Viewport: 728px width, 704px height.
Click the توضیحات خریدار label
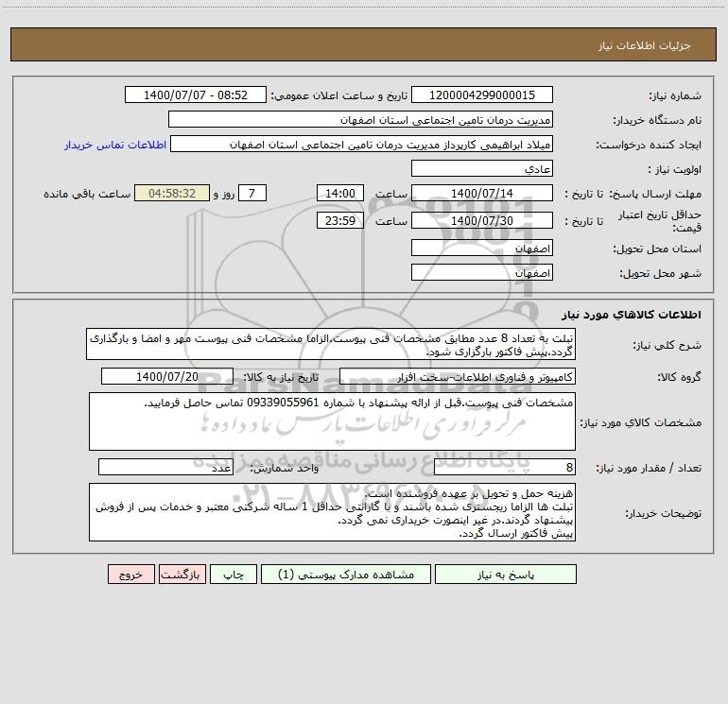click(x=663, y=514)
